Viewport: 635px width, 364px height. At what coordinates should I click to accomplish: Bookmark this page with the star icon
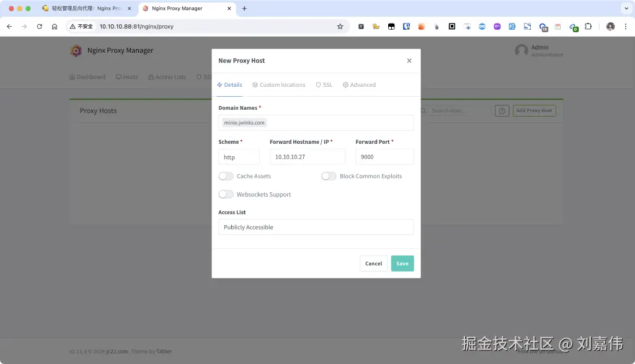tap(340, 26)
